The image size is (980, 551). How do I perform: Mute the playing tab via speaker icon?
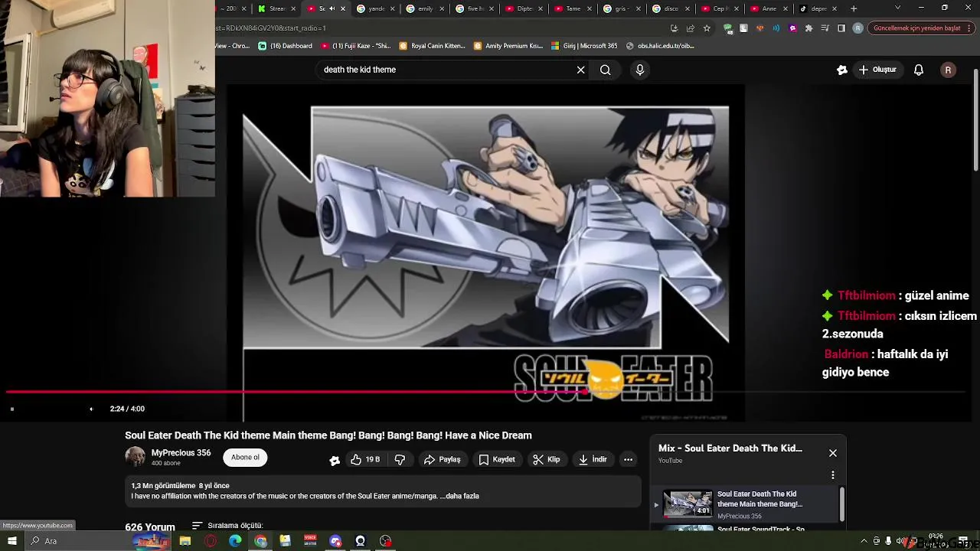coord(332,8)
